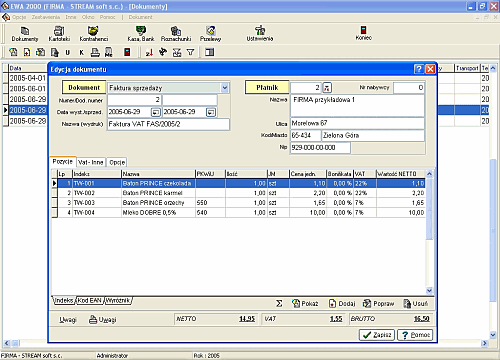Click the filter funnel toolbar icon
Viewport: 500px width, 360px height.
[x=190, y=52]
